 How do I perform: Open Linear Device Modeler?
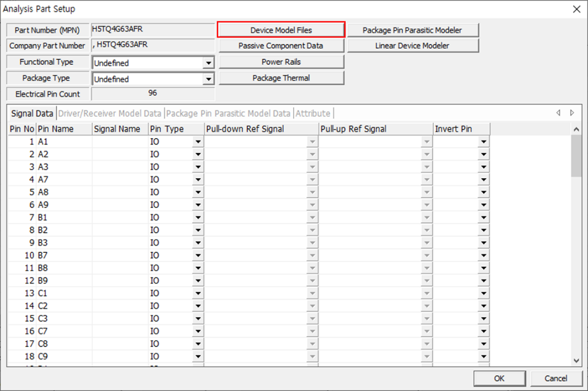412,46
